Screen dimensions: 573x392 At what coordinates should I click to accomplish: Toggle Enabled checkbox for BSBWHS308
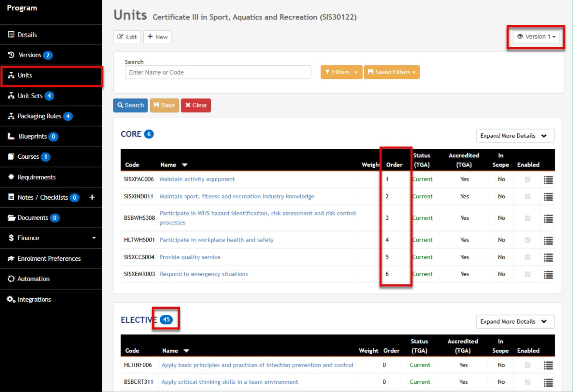point(528,218)
